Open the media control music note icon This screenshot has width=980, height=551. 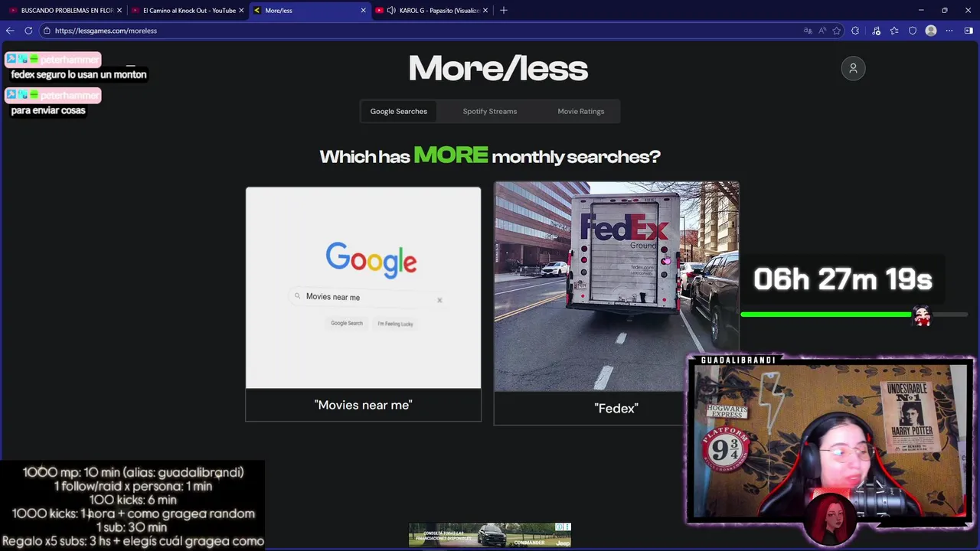coord(876,31)
